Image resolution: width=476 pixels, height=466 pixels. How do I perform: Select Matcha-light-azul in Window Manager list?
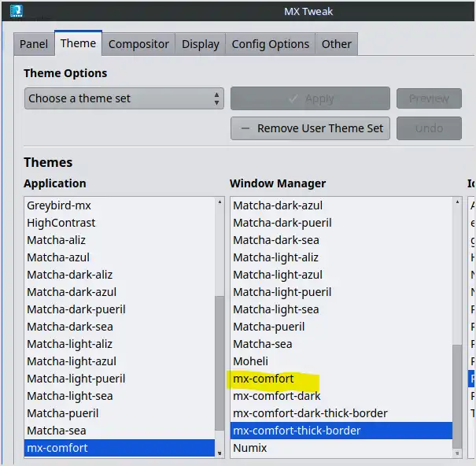[x=341, y=275]
